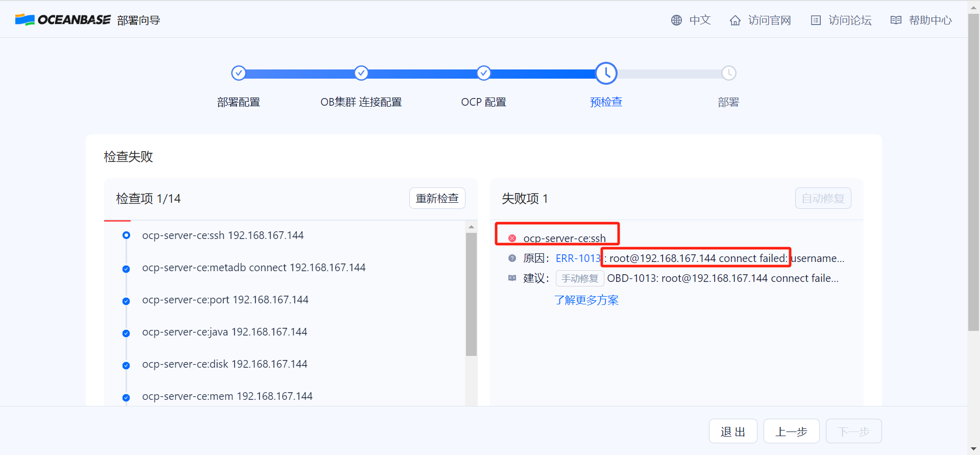The image size is (980, 455).
Task: Click check icon for ocp-server-ce:port item
Action: pos(126,301)
